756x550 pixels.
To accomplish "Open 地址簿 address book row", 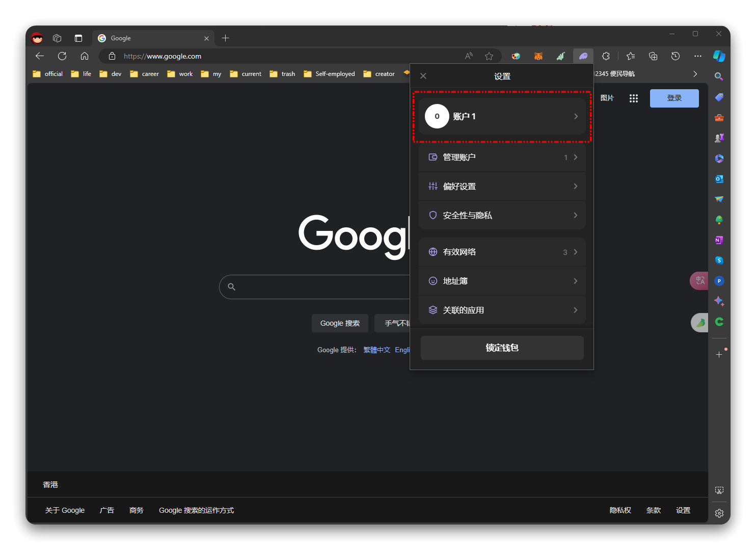I will click(502, 281).
